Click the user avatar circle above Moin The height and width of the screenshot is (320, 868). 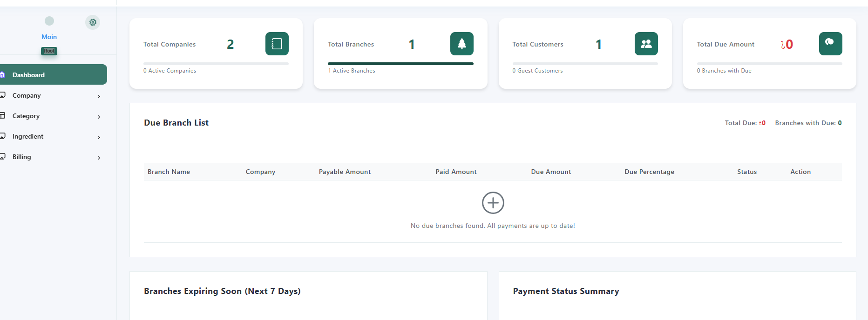(49, 21)
